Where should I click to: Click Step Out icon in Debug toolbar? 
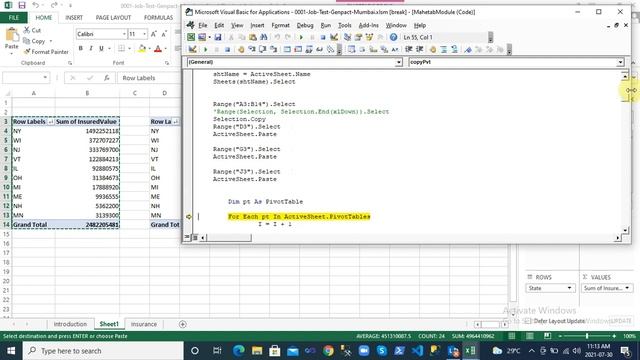pyautogui.click(x=273, y=49)
